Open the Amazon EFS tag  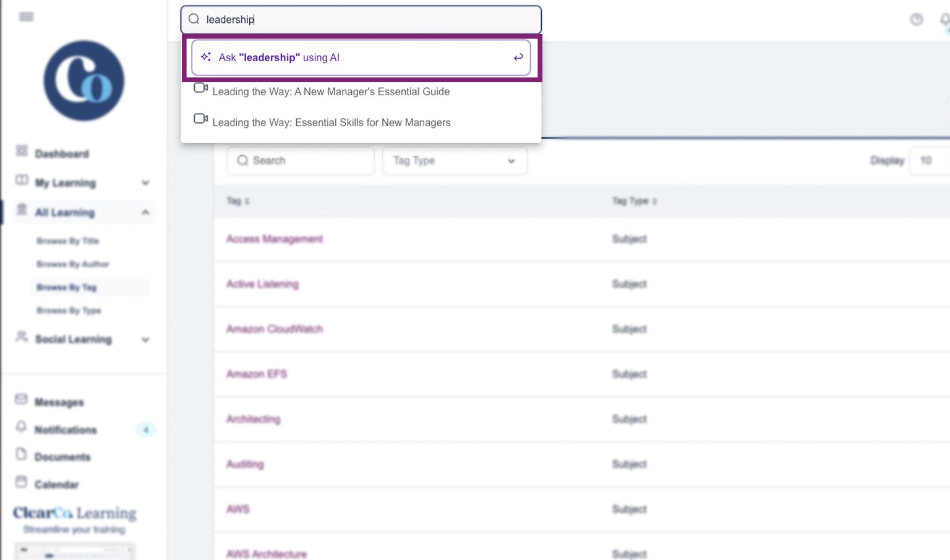(257, 374)
